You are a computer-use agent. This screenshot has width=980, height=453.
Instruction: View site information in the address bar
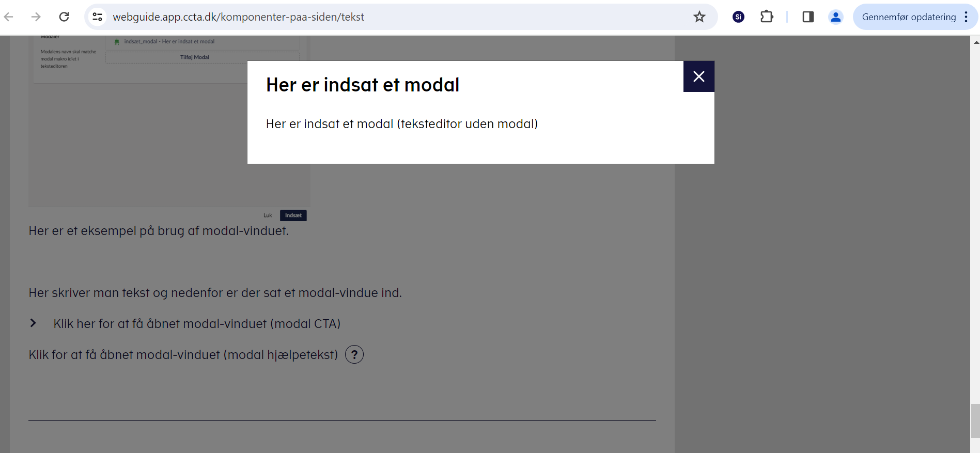pyautogui.click(x=97, y=17)
